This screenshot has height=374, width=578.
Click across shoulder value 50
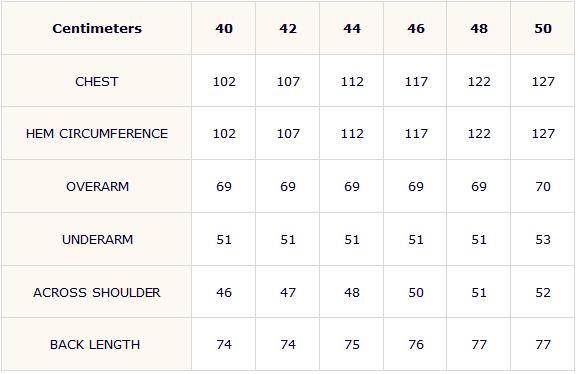click(416, 293)
